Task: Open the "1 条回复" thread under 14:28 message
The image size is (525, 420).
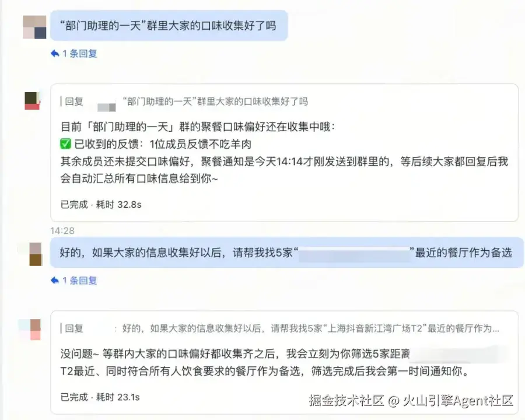Action: 80,280
